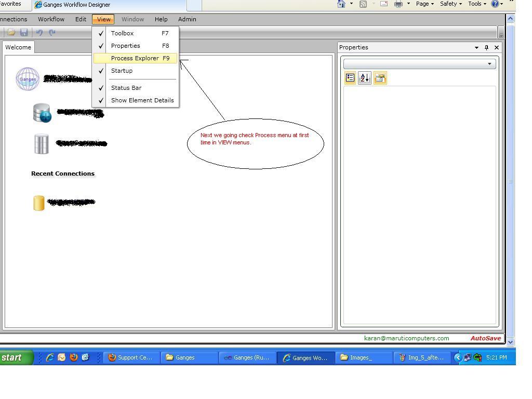Expand the browser Tools menu

pyautogui.click(x=477, y=4)
